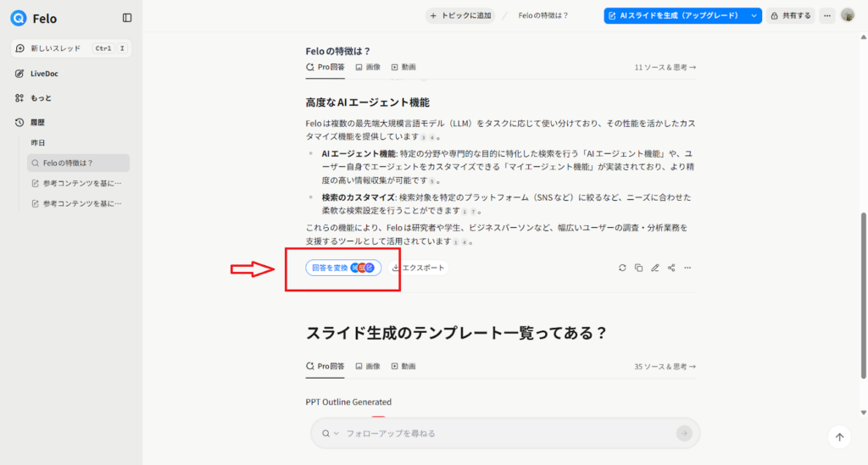Click 'トピックに追加' button

pyautogui.click(x=460, y=15)
